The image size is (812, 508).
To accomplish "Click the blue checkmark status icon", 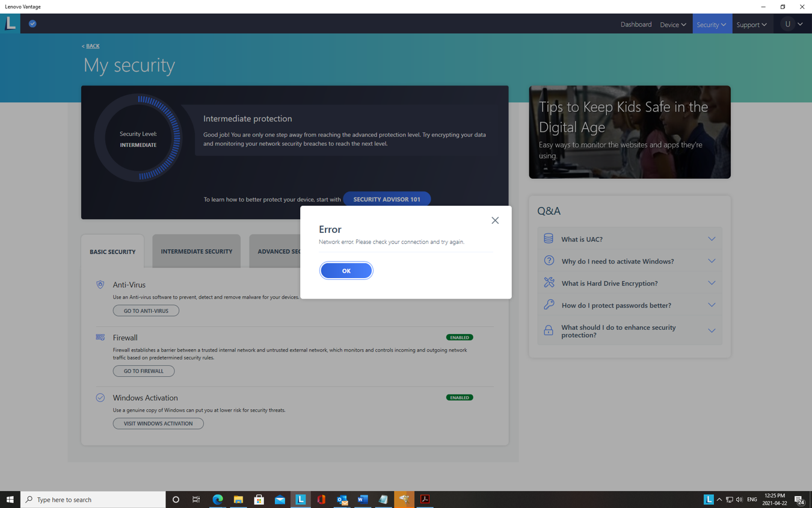I will [x=32, y=23].
